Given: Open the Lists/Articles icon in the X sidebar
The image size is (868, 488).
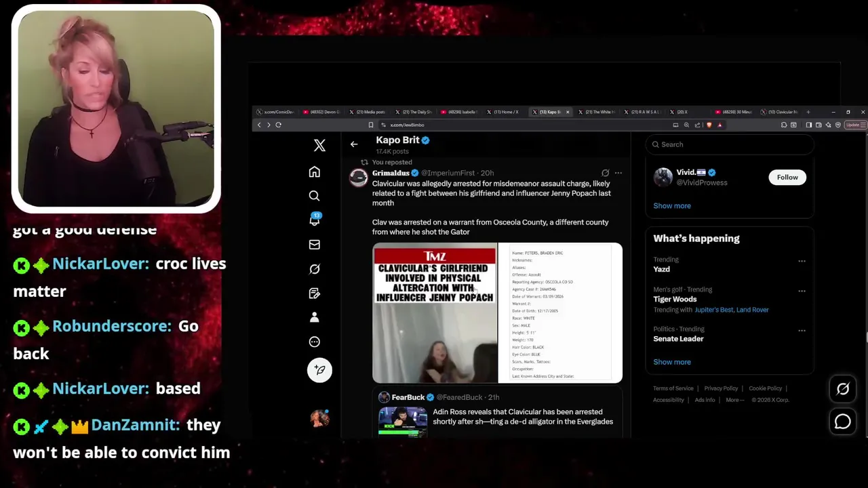Looking at the screenshot, I should pyautogui.click(x=314, y=293).
